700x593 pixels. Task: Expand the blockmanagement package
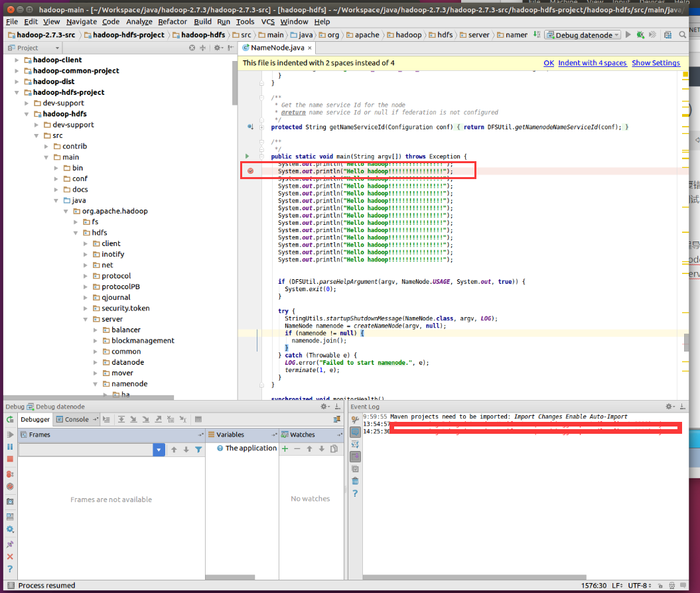point(95,341)
